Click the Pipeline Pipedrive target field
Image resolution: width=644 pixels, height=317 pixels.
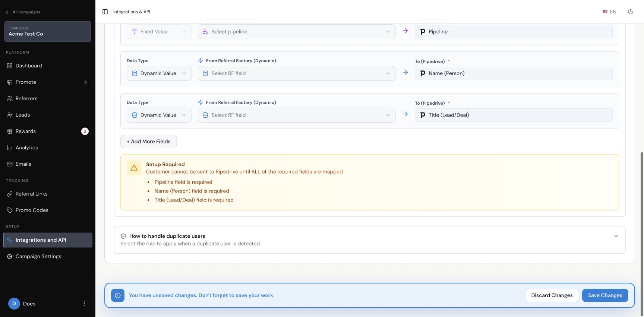point(514,32)
